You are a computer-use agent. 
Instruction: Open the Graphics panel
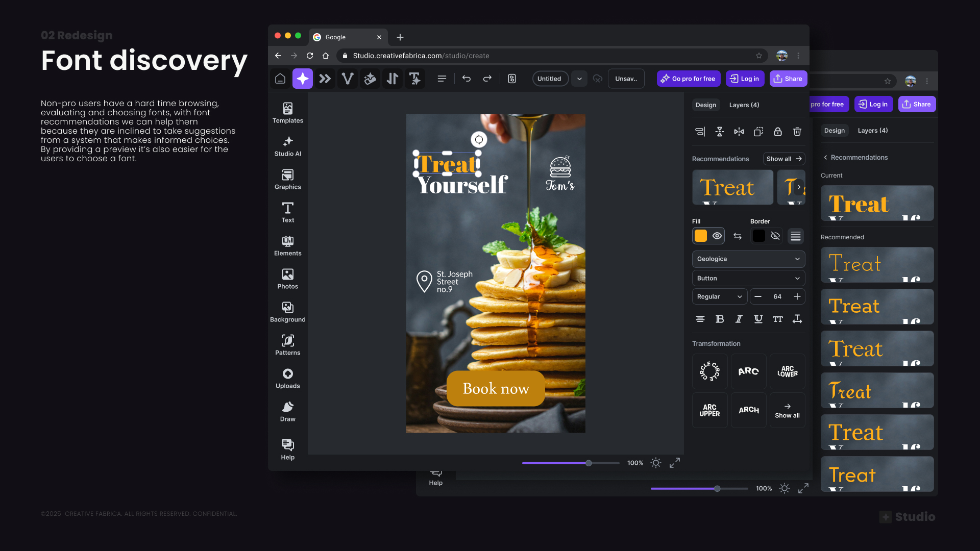pos(287,180)
